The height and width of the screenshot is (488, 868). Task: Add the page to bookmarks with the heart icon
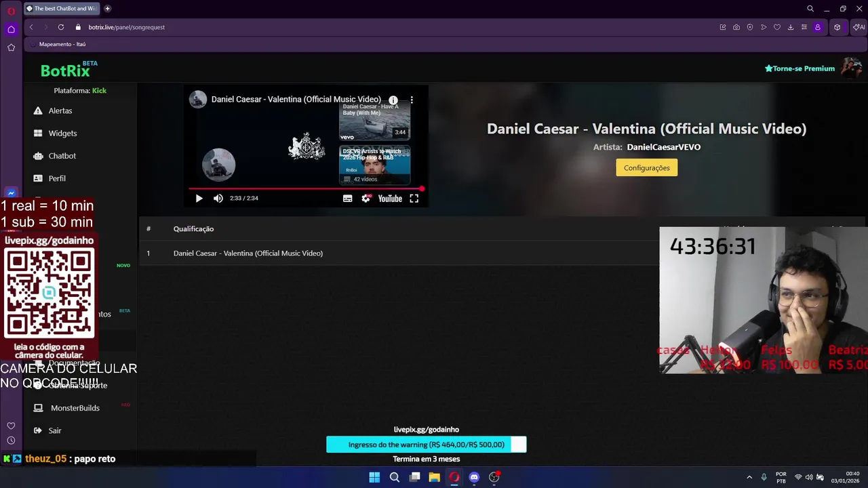tap(777, 27)
